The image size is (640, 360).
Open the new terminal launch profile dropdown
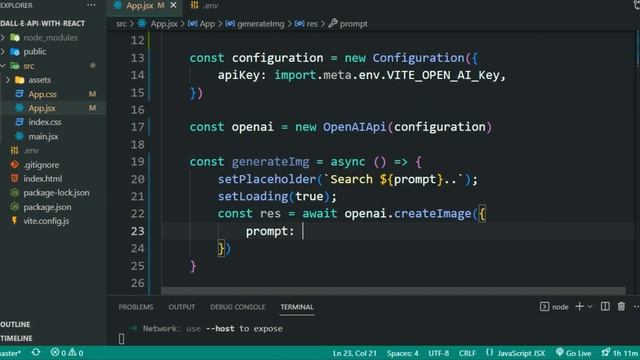[590, 307]
